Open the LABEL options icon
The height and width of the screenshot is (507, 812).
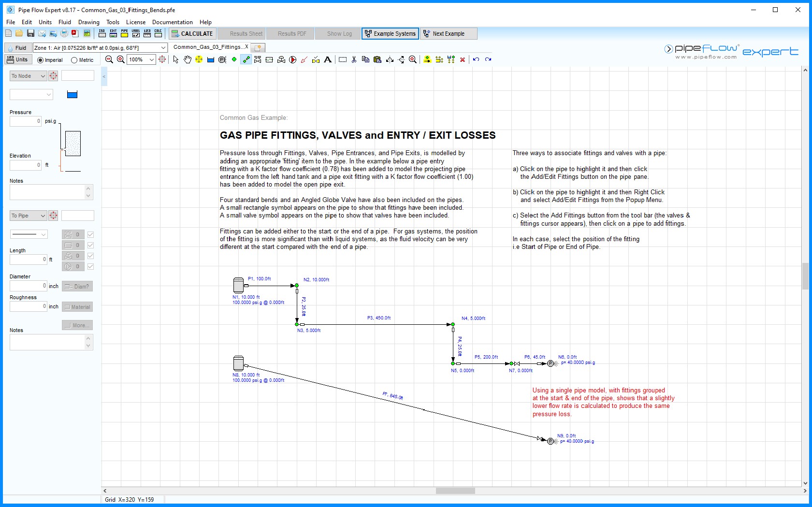[x=136, y=33]
